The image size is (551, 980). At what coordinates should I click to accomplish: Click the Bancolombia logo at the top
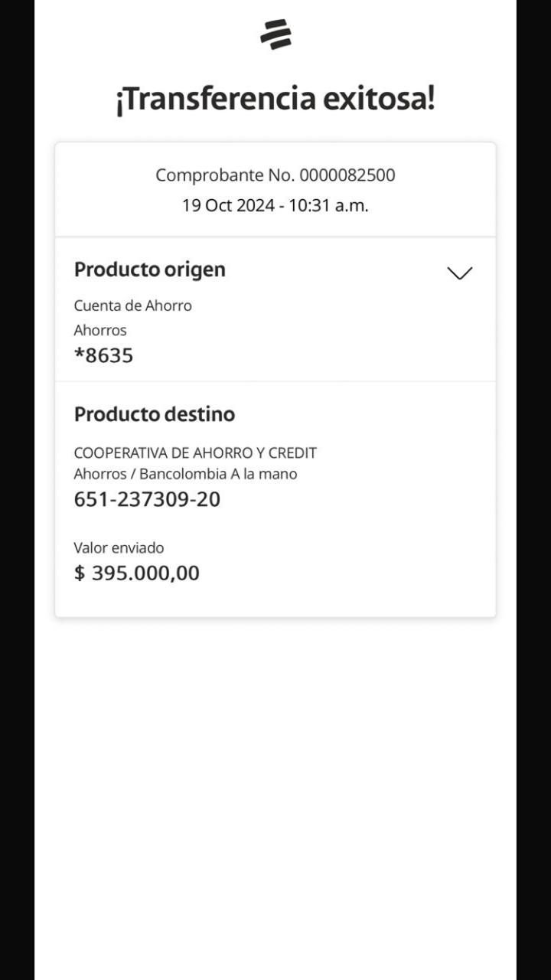point(275,34)
